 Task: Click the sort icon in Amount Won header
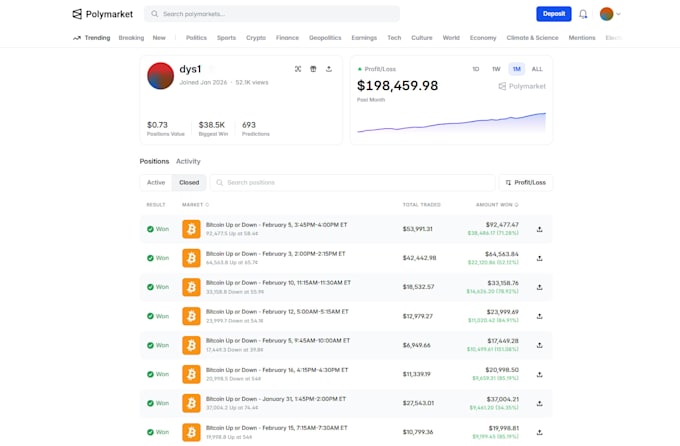click(x=517, y=205)
